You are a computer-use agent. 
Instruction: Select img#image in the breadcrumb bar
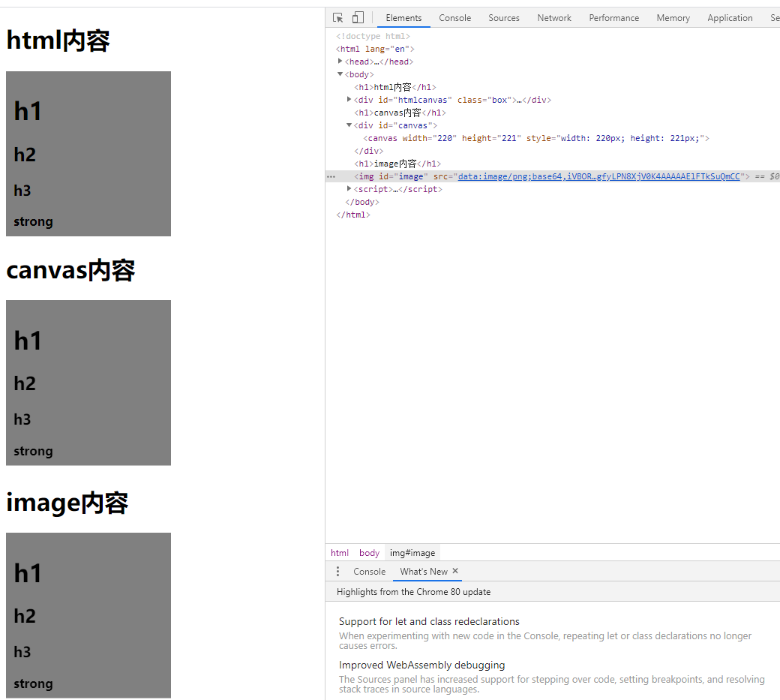(412, 553)
